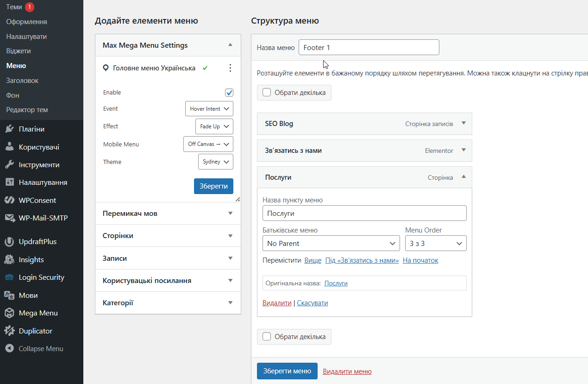Screen dimensions: 588x384
Task: Open the Duplicator sidebar icon
Action: (9, 331)
